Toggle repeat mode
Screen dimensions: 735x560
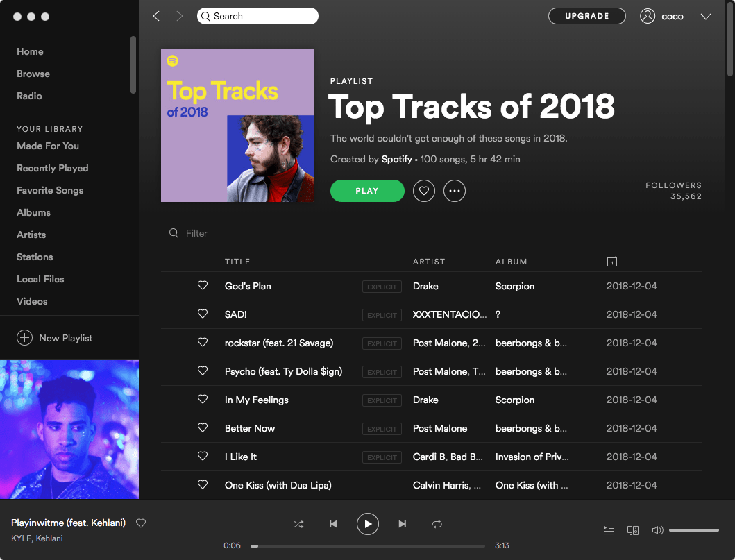point(437,524)
